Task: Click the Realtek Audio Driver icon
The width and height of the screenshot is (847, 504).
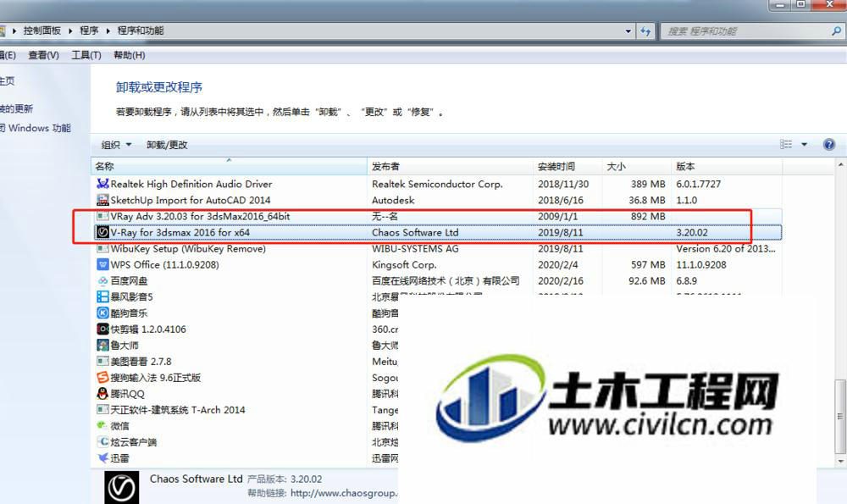Action: tap(102, 184)
